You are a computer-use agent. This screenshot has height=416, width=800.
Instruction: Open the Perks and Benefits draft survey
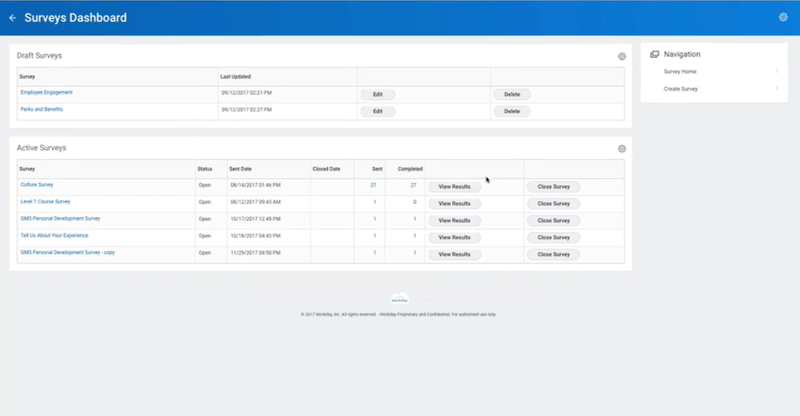41,109
